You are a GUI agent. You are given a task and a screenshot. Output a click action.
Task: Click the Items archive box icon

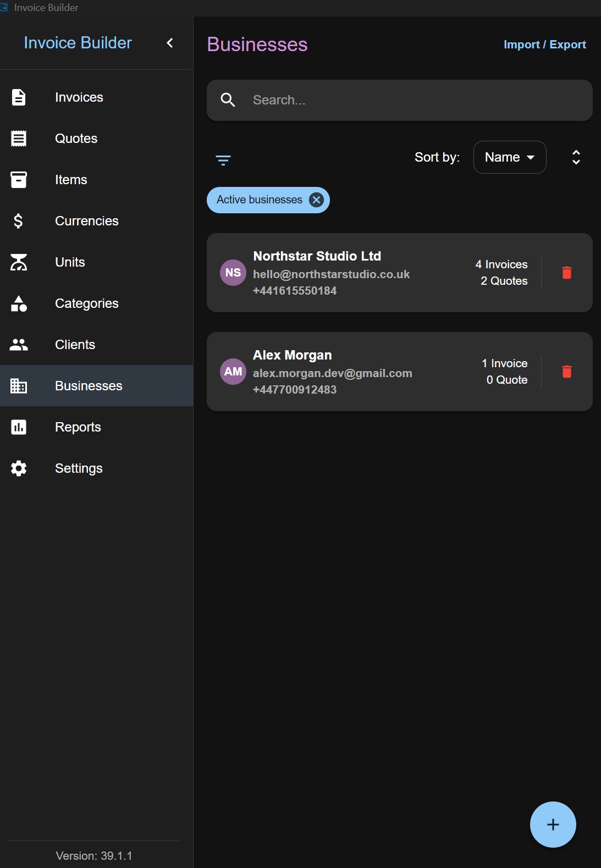click(x=19, y=180)
